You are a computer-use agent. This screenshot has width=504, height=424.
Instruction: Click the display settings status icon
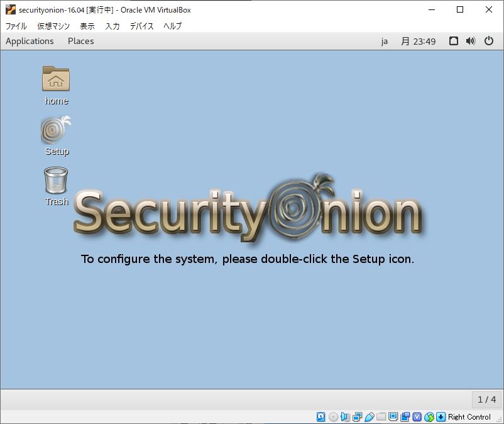pyautogui.click(x=393, y=417)
